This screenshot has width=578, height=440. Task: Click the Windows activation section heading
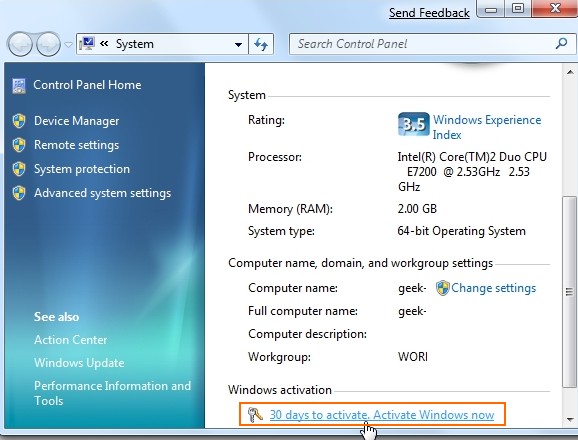tap(280, 390)
